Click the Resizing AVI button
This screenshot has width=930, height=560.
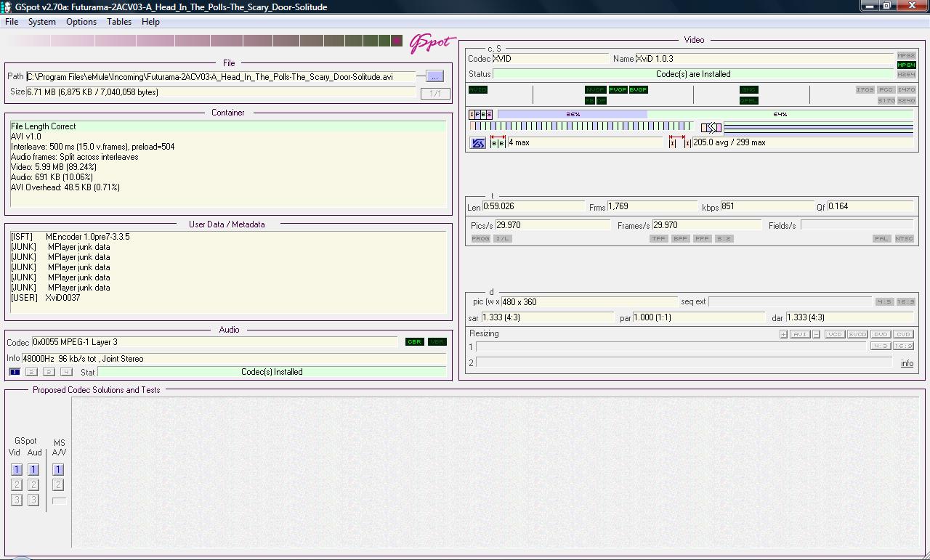[800, 334]
